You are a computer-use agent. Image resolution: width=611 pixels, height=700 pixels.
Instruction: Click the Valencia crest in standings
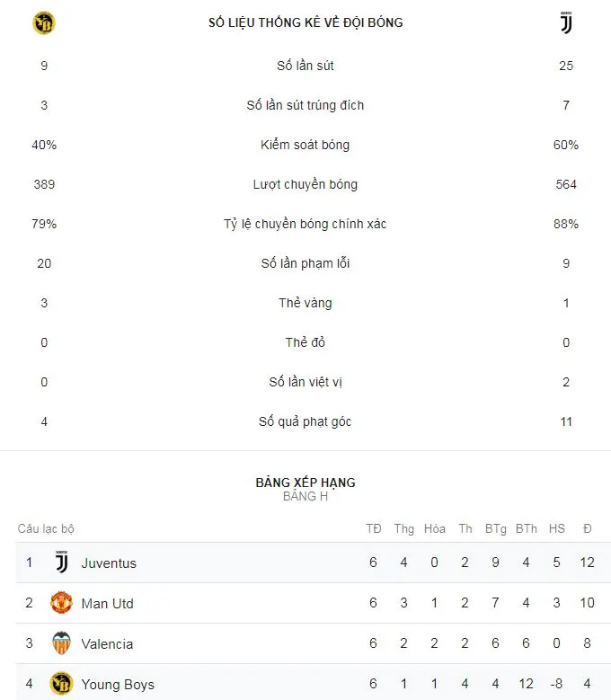click(61, 643)
